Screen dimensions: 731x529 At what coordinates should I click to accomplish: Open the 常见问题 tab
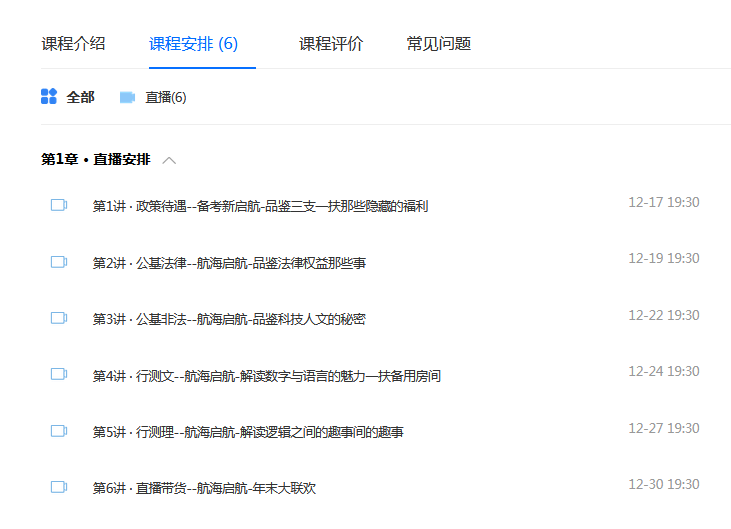tap(439, 44)
